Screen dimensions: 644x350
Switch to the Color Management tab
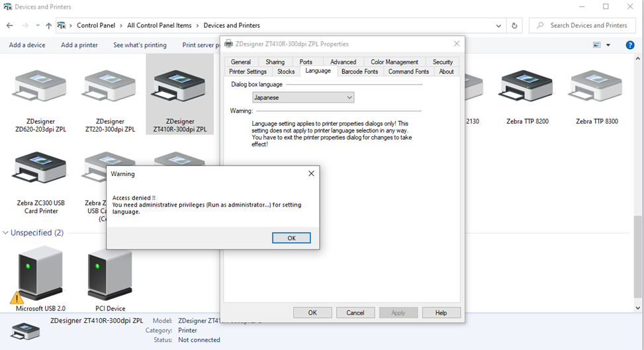[394, 62]
